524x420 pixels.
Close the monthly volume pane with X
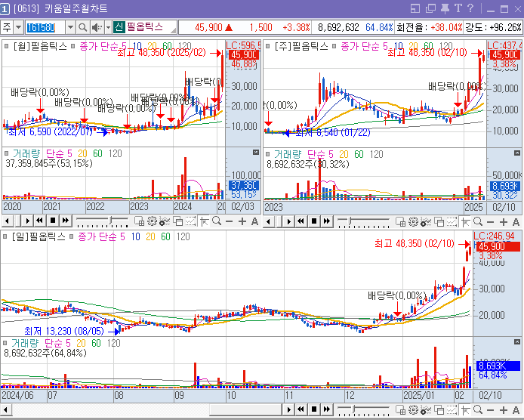point(256,153)
